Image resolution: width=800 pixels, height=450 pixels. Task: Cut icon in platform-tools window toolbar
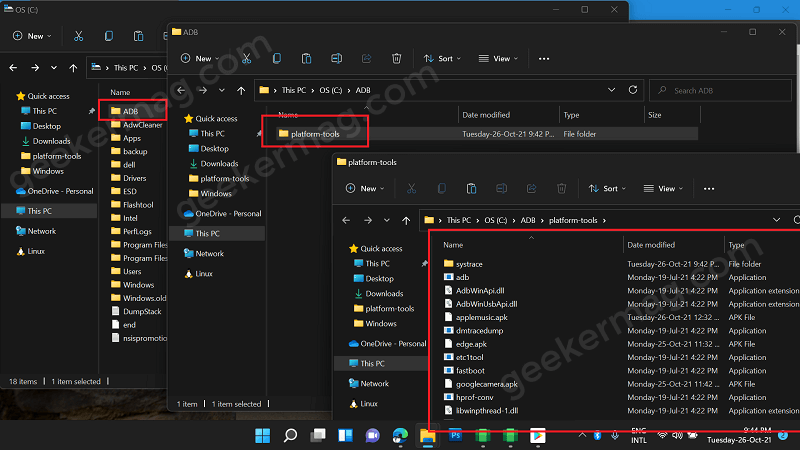411,189
